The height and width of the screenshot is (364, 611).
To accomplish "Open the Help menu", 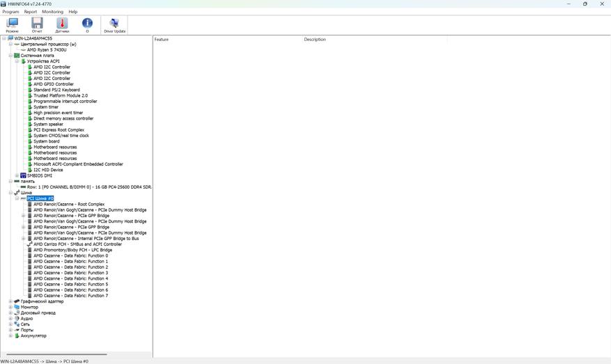I will [73, 12].
